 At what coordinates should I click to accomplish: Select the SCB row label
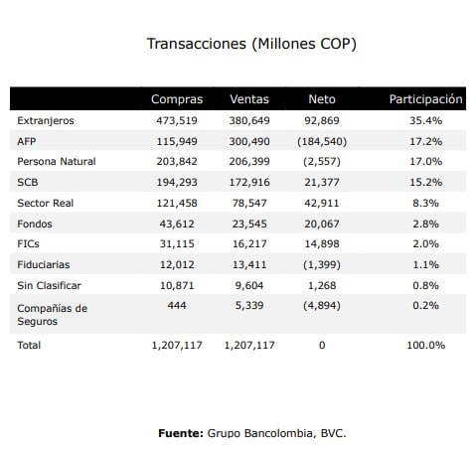[x=28, y=182]
